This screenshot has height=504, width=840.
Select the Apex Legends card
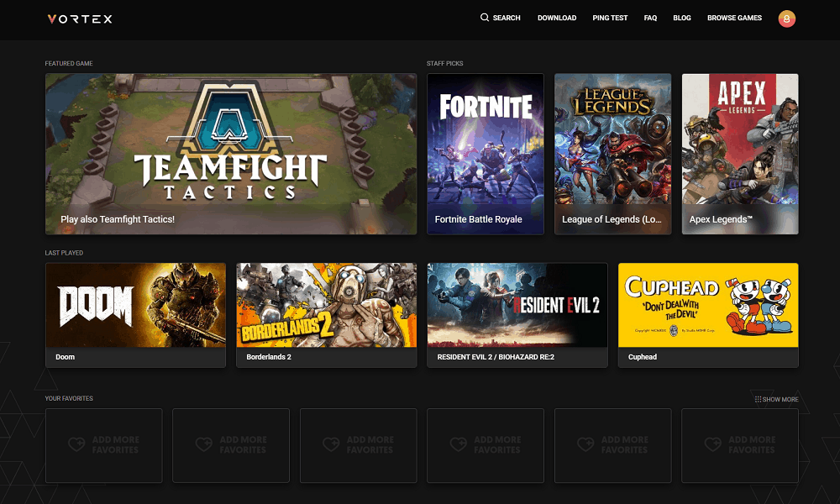[x=740, y=154]
